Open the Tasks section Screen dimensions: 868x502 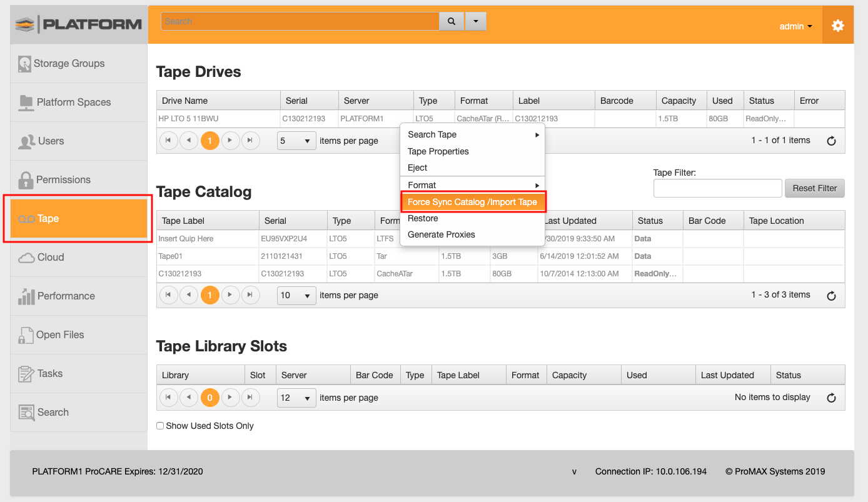[79, 373]
